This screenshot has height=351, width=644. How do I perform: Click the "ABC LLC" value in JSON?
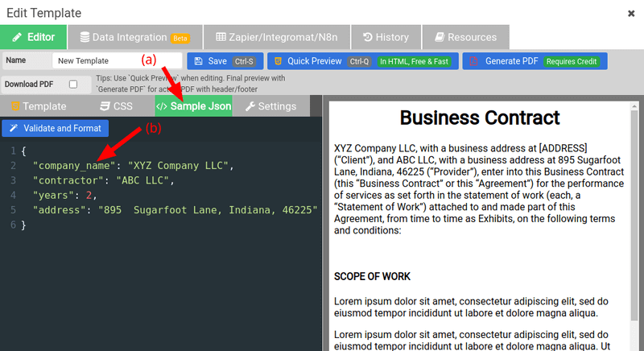pyautogui.click(x=142, y=180)
